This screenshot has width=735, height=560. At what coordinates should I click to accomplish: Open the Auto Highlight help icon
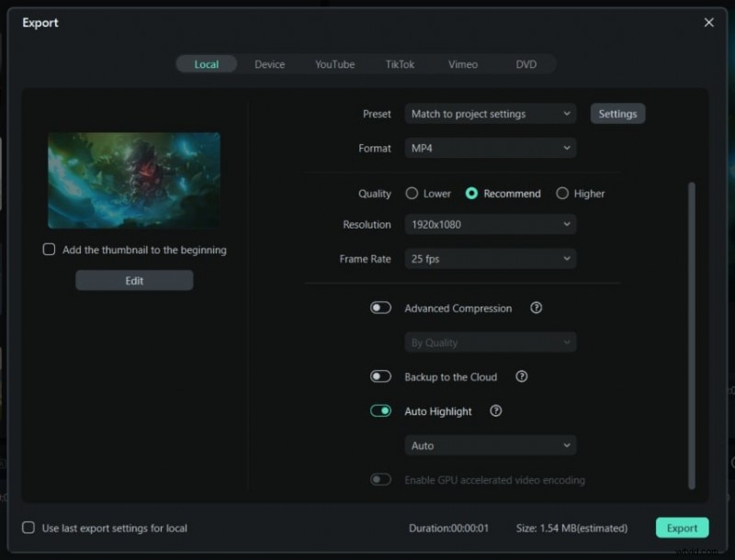pos(495,411)
